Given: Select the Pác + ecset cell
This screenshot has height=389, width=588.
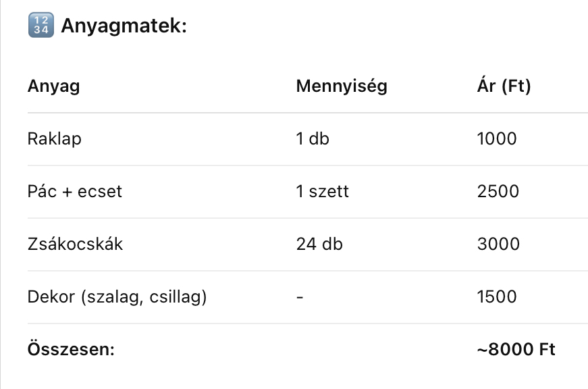Looking at the screenshot, I should point(75,191).
